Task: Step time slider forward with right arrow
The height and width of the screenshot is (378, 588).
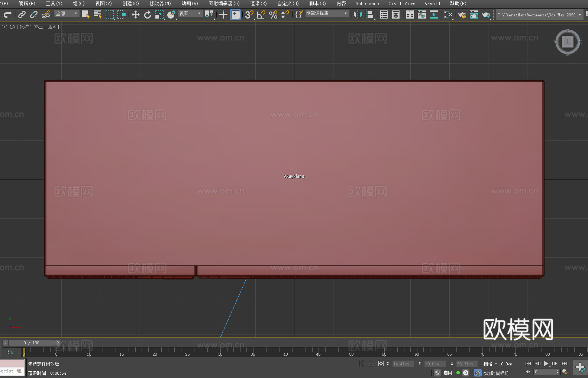Action: [x=58, y=343]
